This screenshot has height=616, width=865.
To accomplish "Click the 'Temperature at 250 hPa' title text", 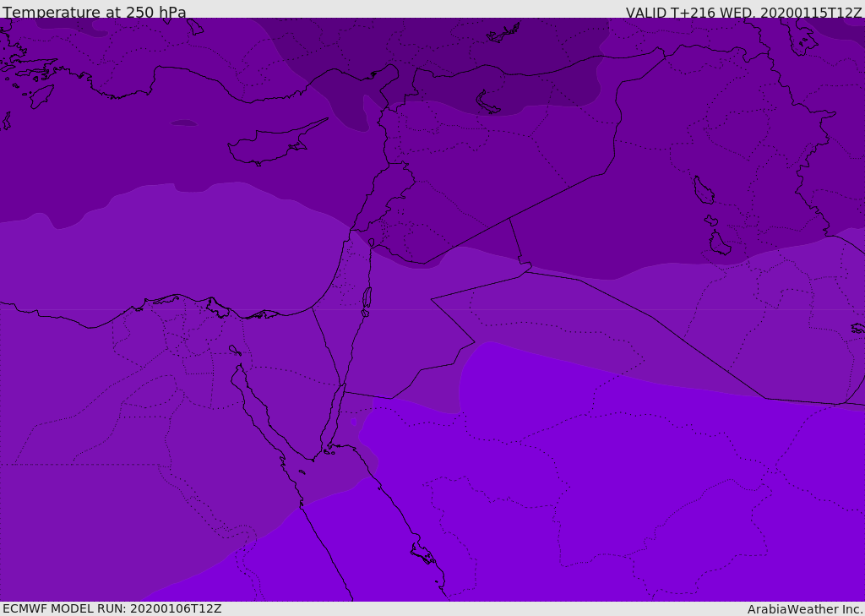I will point(95,12).
